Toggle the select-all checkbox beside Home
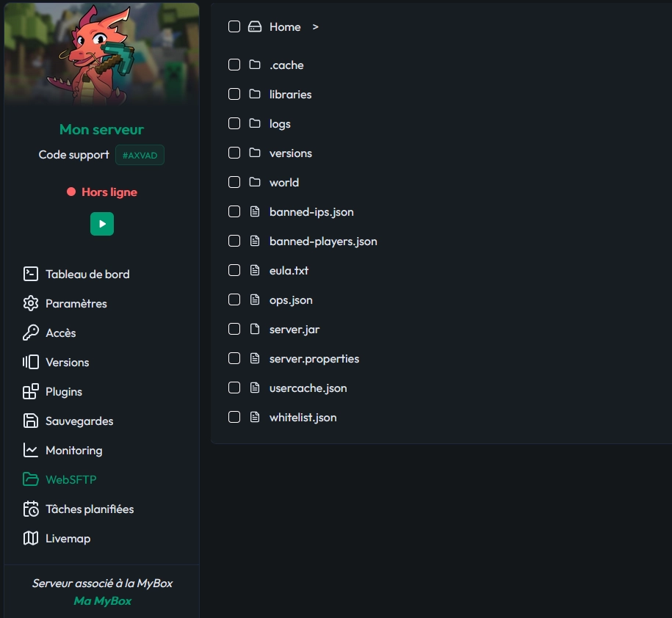 (x=234, y=26)
